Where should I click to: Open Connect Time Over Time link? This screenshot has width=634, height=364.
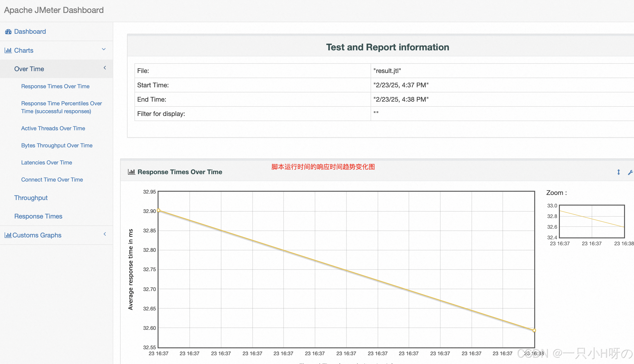(x=52, y=179)
